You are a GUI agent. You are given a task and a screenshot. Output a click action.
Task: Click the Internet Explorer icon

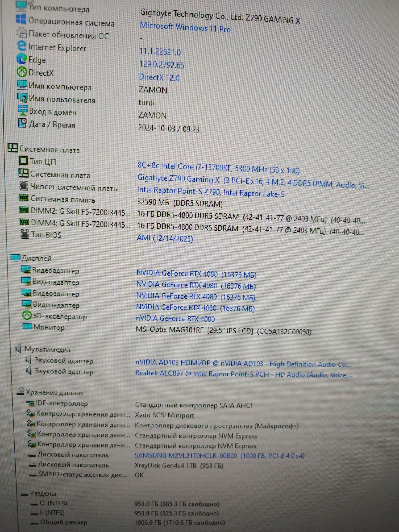tap(22, 46)
